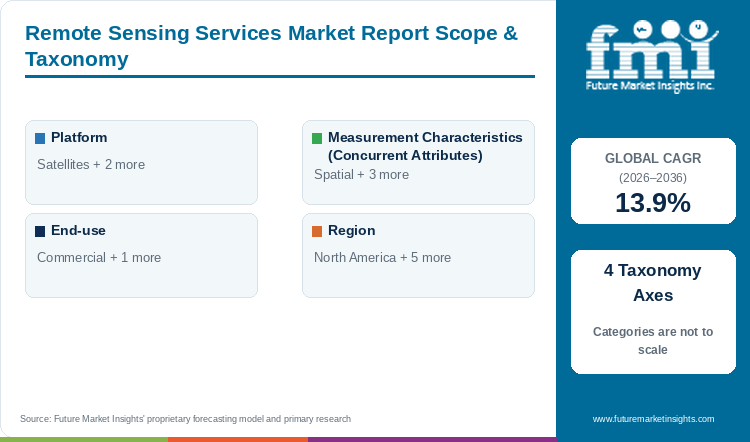Click 'Categories are not to scale' note

click(653, 341)
